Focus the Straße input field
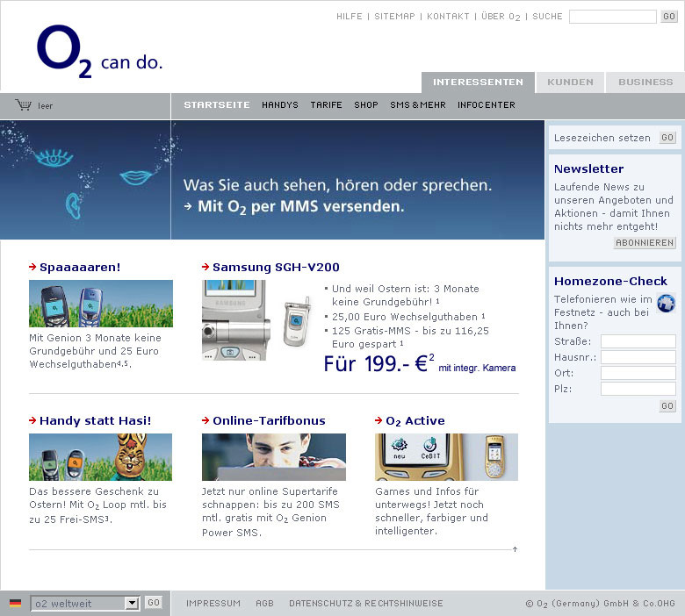 pos(638,341)
